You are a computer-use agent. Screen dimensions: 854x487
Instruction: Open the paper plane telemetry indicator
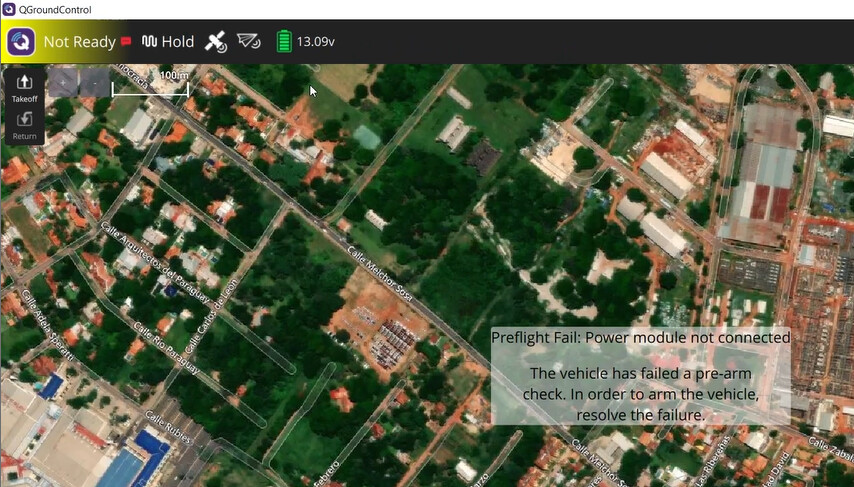point(249,42)
